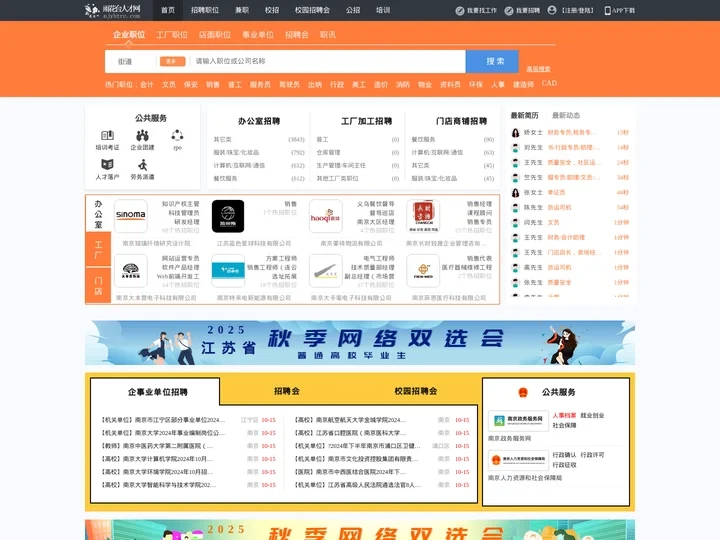
Task: Click the orange 更多 button in the search bar
Action: coord(173,62)
